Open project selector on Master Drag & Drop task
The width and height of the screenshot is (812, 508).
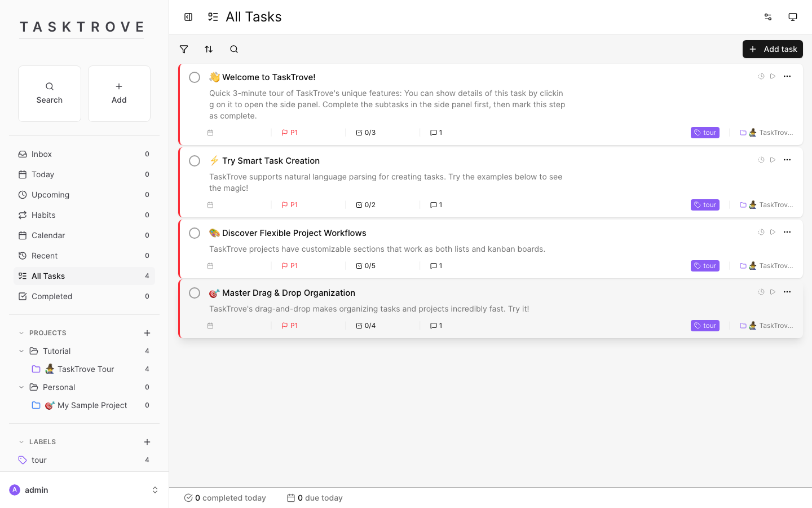(766, 326)
